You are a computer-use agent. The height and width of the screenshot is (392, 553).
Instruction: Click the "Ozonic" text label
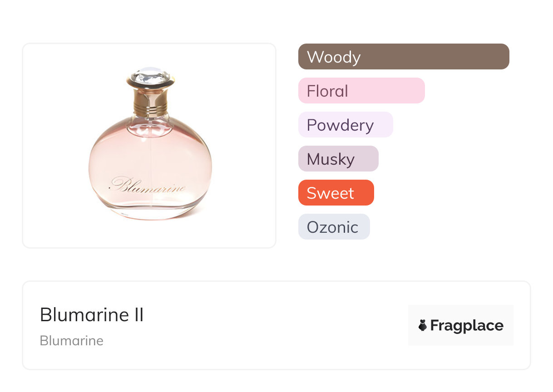click(x=332, y=227)
